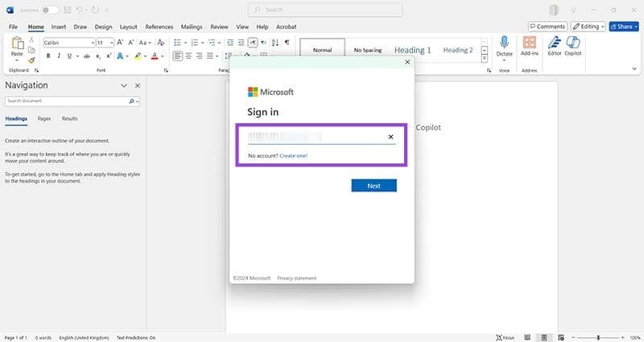Screen dimensions: 644x342
Task: Open the font size 11 dropdown
Action: (x=111, y=43)
